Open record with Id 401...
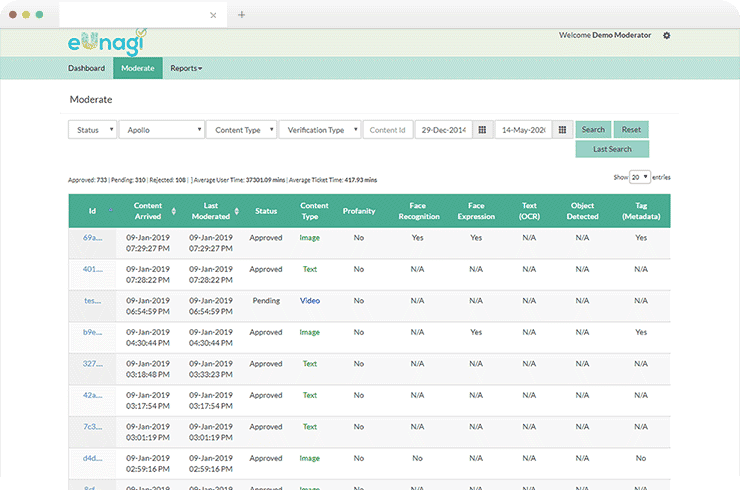 click(92, 270)
